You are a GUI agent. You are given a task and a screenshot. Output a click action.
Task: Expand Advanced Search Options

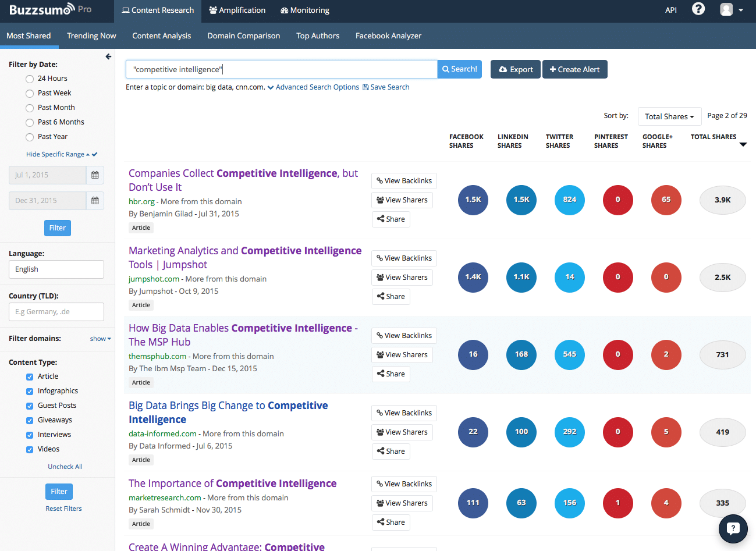(x=313, y=87)
